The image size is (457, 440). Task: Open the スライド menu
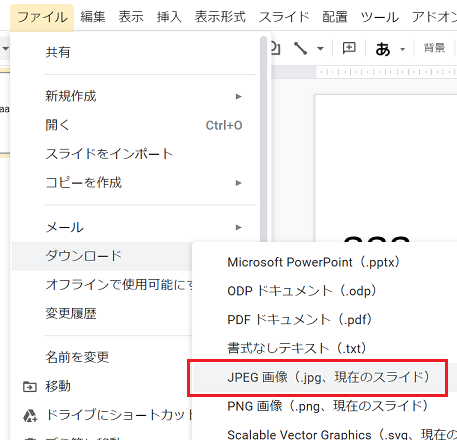[284, 17]
